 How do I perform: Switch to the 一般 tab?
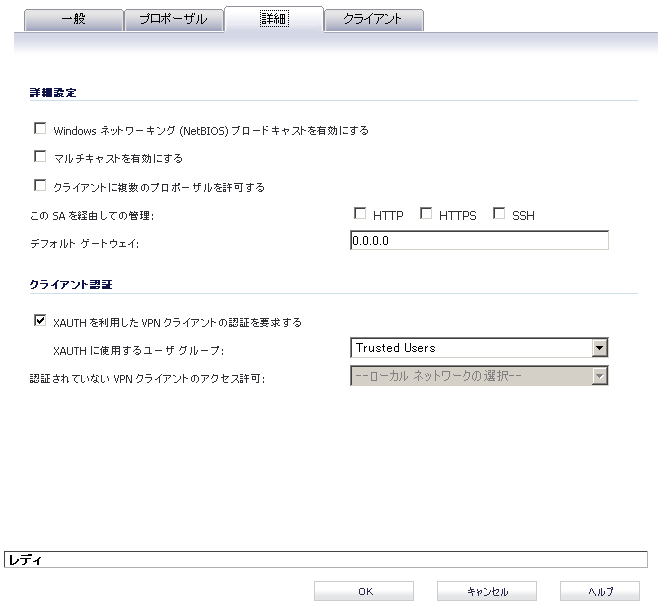74,19
